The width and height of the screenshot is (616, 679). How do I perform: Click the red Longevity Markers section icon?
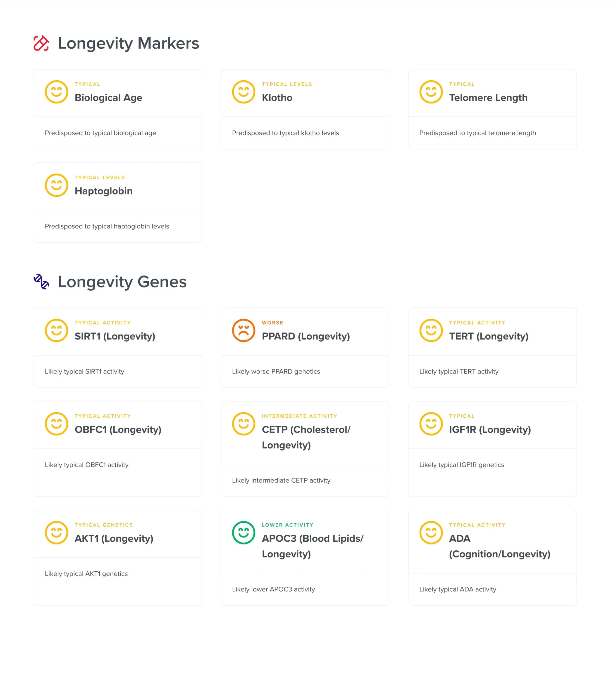[x=41, y=43]
